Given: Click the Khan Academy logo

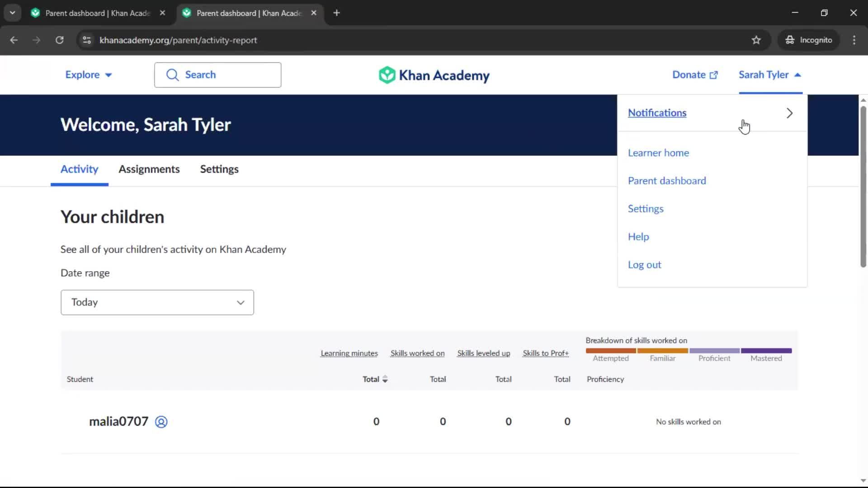Looking at the screenshot, I should coord(434,75).
